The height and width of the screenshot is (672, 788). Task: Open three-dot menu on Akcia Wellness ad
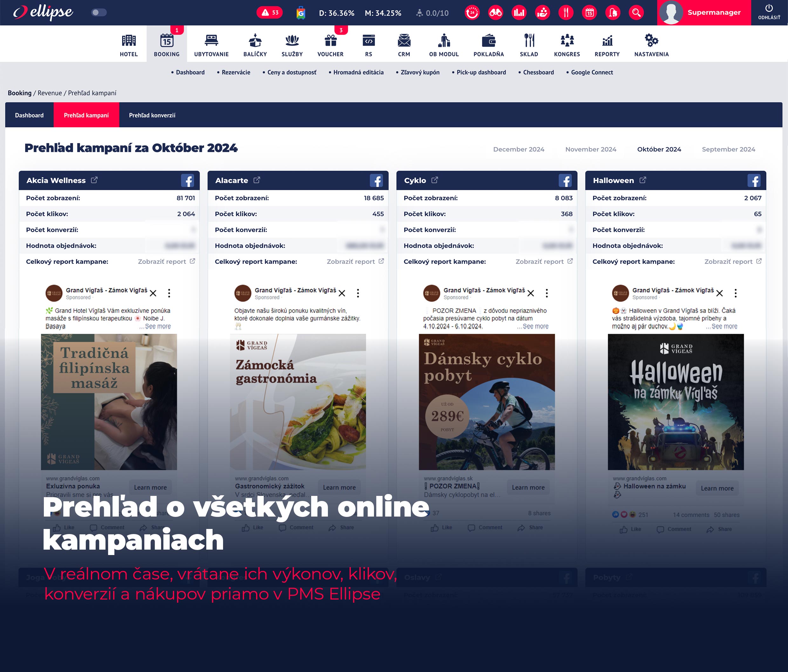(x=169, y=293)
